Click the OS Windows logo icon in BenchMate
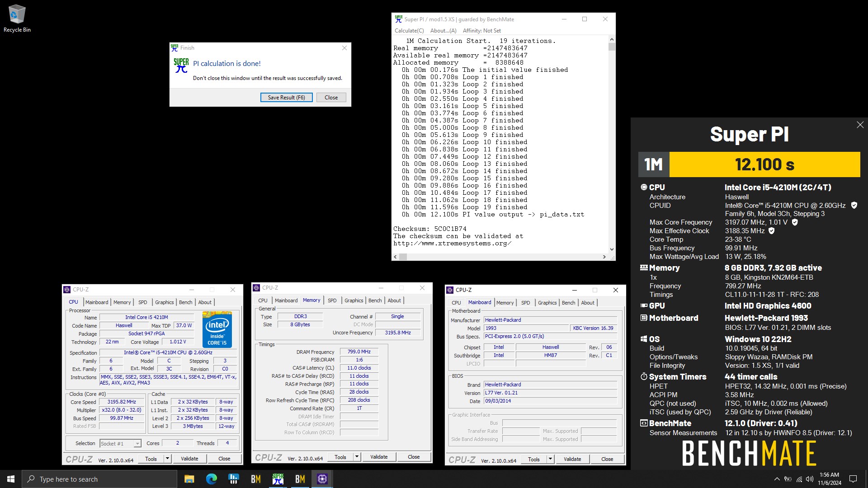 click(644, 339)
